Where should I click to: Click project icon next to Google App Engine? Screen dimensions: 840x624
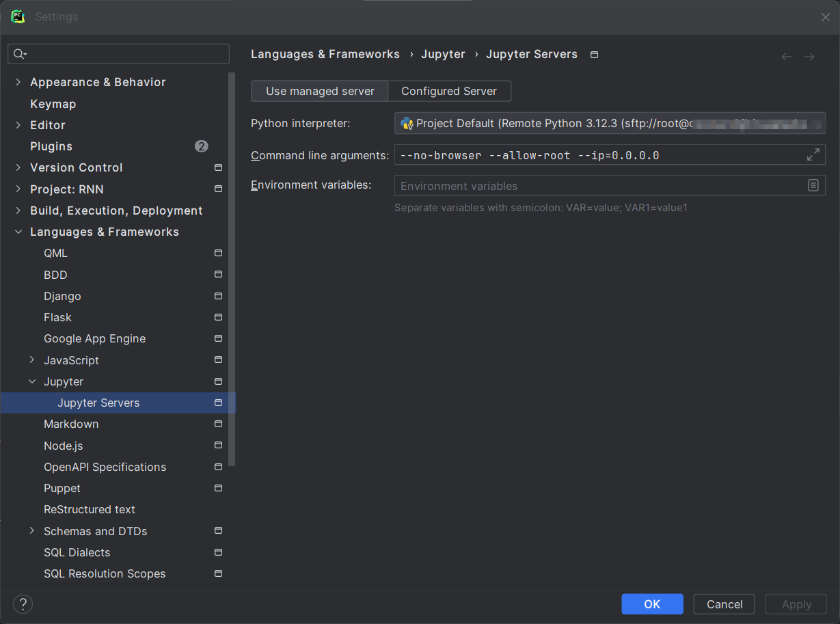(x=218, y=338)
